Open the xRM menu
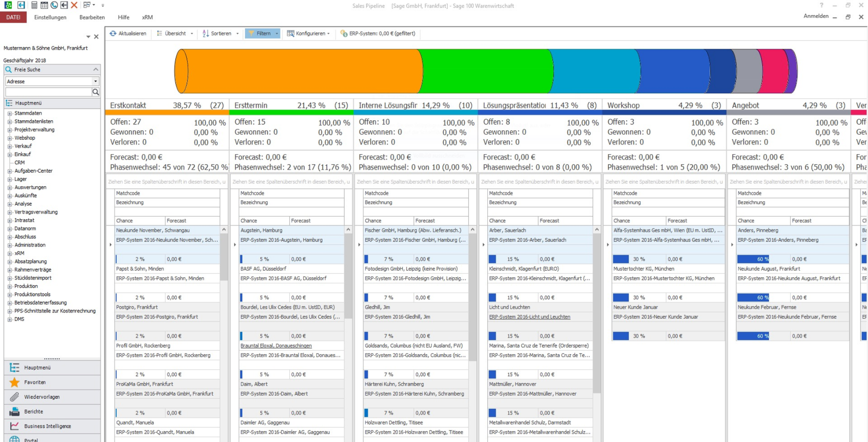The width and height of the screenshot is (868, 442). [x=147, y=17]
